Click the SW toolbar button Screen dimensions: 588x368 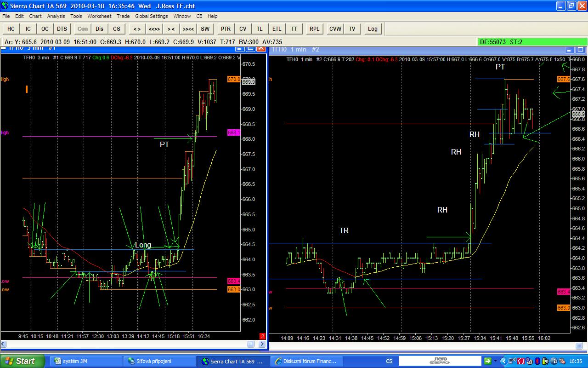click(x=205, y=29)
